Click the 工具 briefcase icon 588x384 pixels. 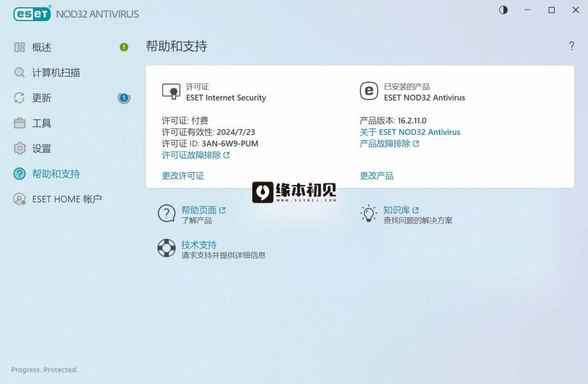tap(20, 123)
